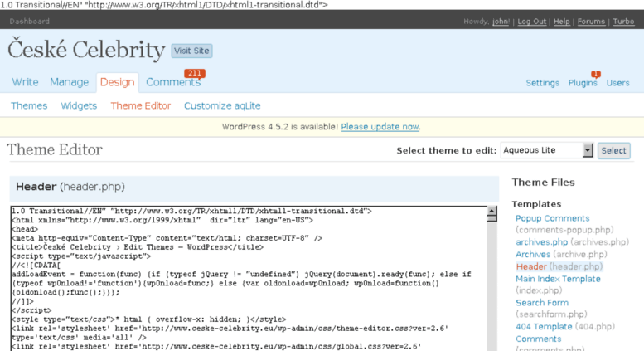
Task: Open the Comments tab
Action: point(173,82)
